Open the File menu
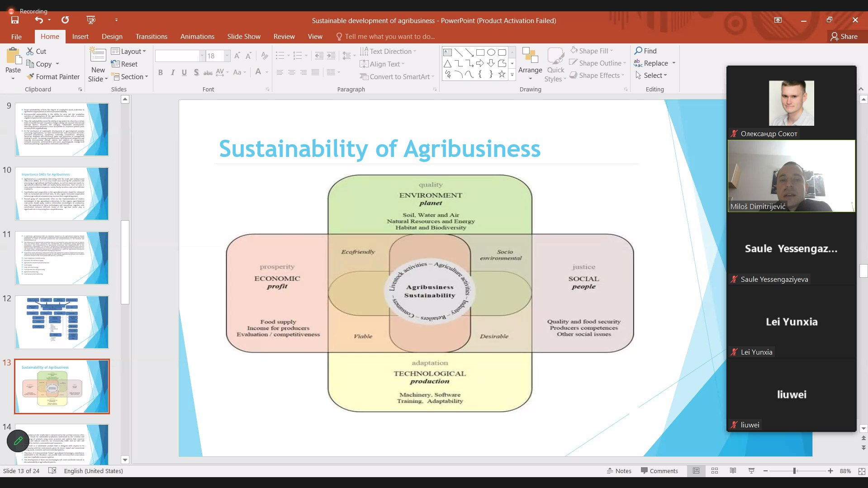868x488 pixels. point(16,37)
